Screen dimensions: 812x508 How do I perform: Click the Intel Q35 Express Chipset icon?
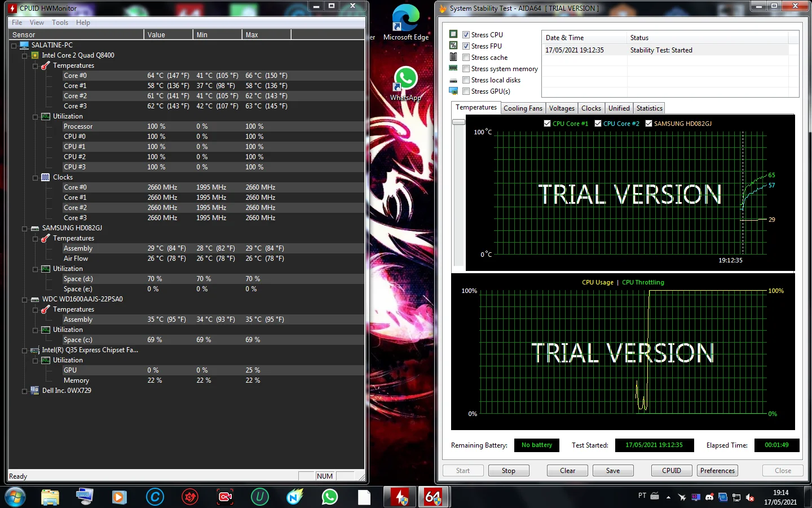coord(35,350)
